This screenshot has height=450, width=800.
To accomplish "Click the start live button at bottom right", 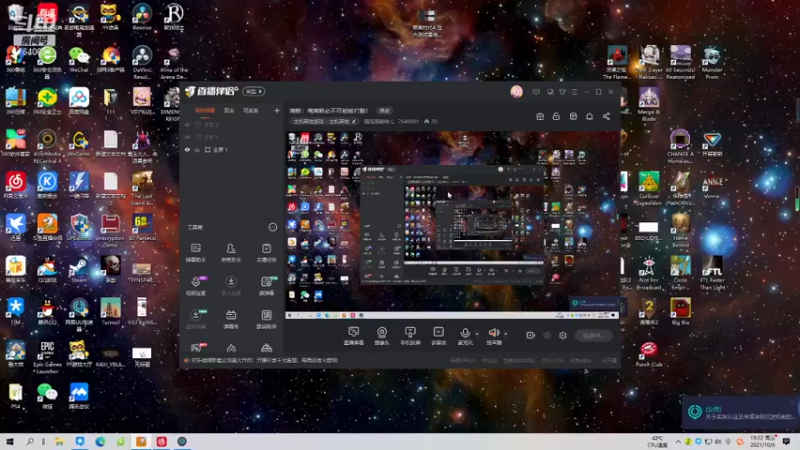I will 593,335.
